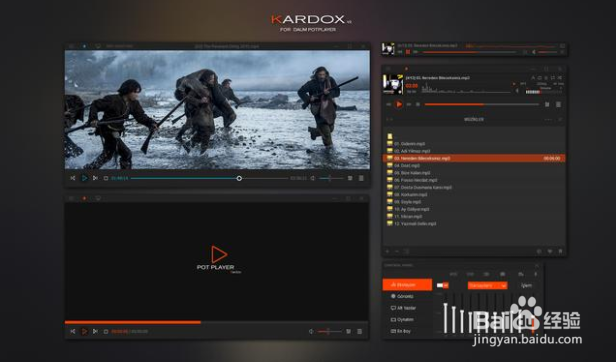Image resolution: width=616 pixels, height=362 pixels.
Task: Skip to next file in bottom video player
Action: pyautogui.click(x=95, y=331)
